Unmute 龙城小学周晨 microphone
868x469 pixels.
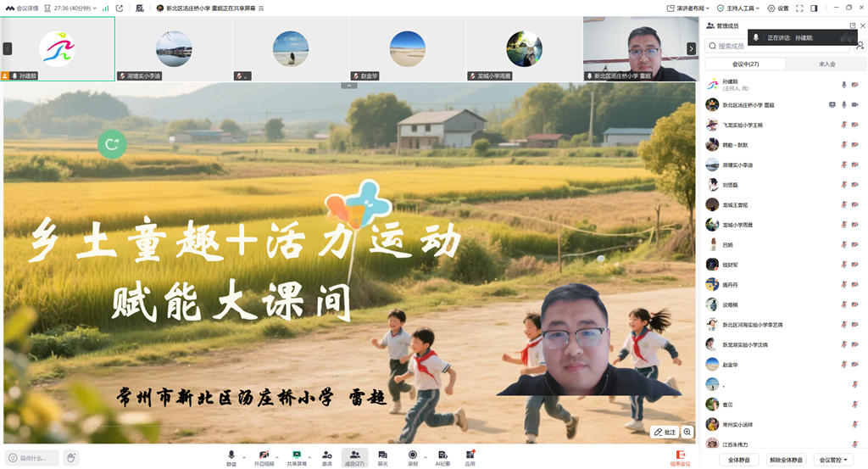(844, 224)
